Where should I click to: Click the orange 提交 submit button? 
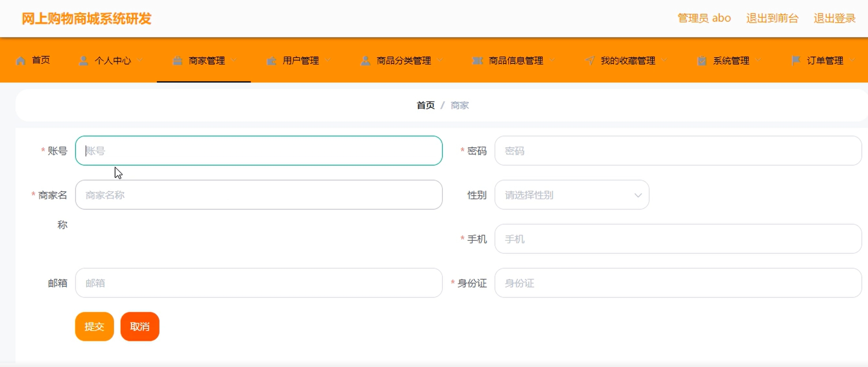pos(94,327)
